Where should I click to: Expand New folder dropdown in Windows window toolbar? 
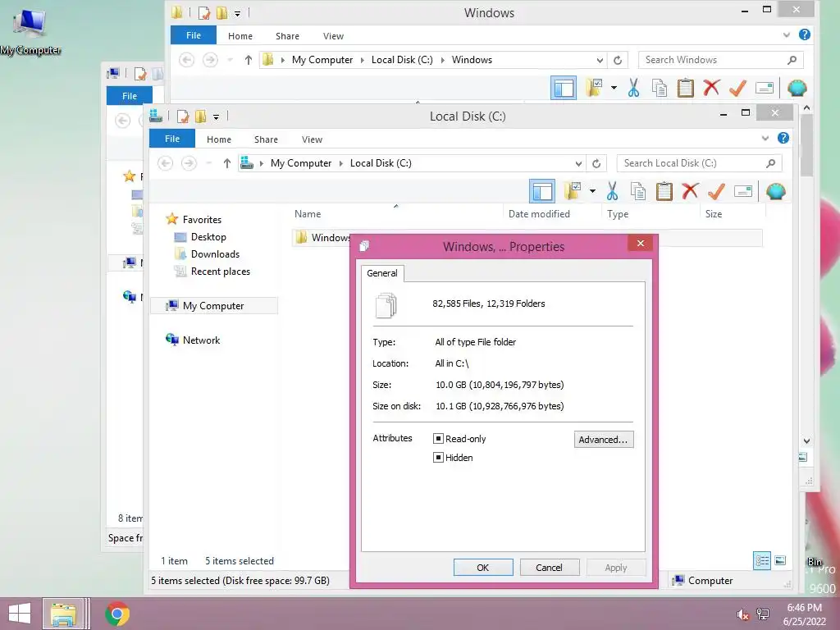614,88
